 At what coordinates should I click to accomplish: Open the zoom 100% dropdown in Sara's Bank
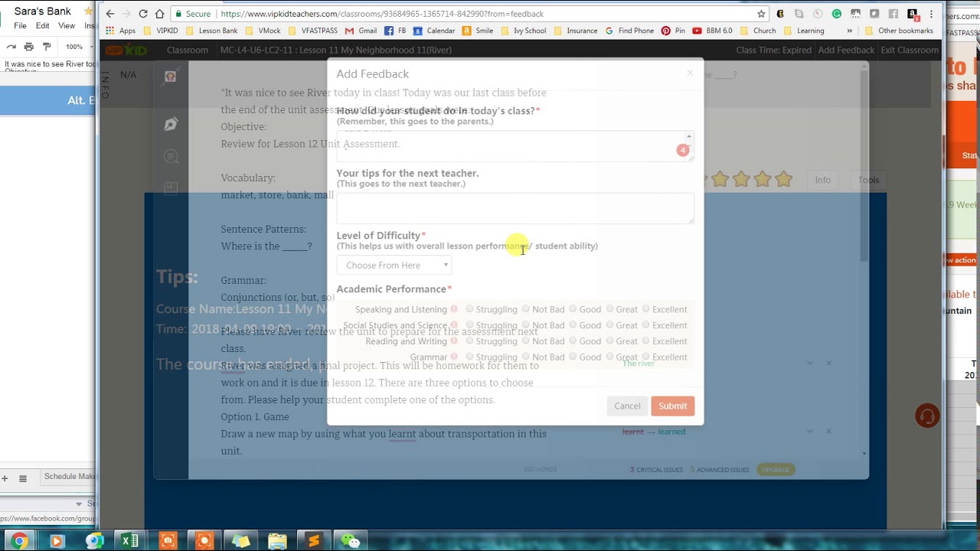pyautogui.click(x=77, y=47)
